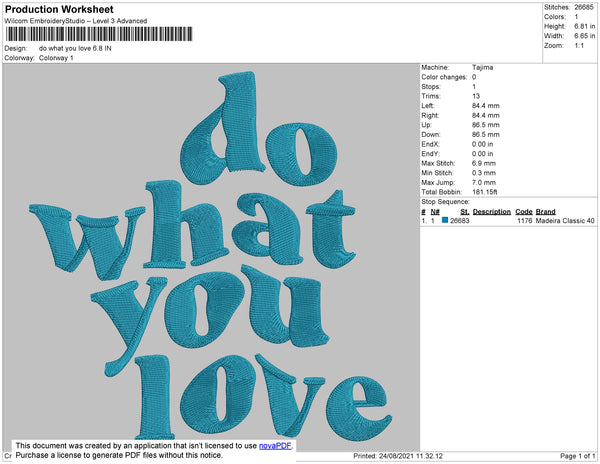The height and width of the screenshot is (464, 600).
Task: Click the blue thread color swatch
Action: tap(445, 220)
